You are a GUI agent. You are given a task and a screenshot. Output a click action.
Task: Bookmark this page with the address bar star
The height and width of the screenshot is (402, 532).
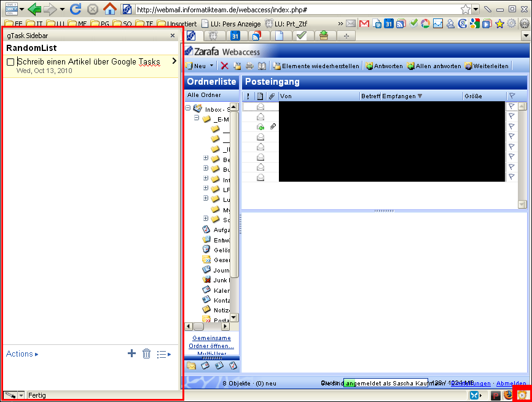coord(466,9)
